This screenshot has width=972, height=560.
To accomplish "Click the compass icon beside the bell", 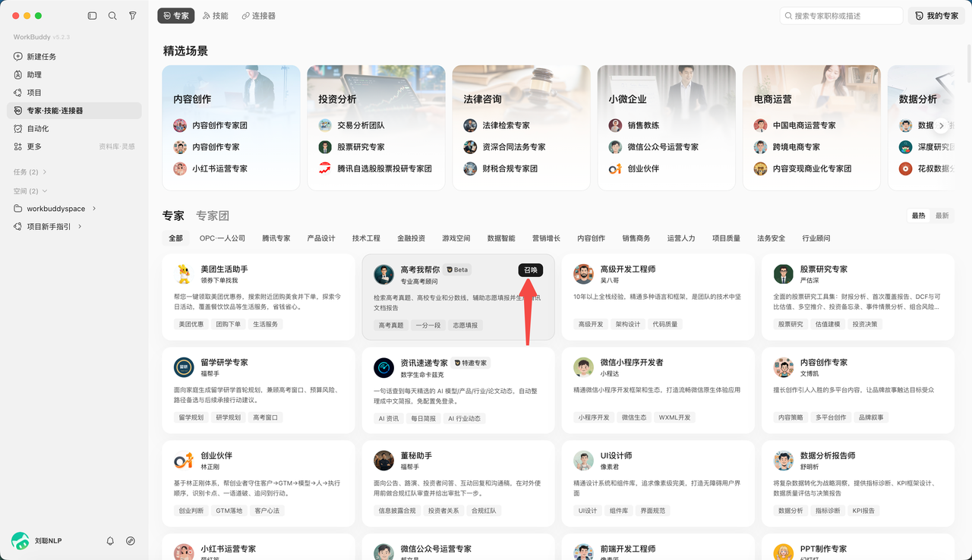I will point(131,541).
